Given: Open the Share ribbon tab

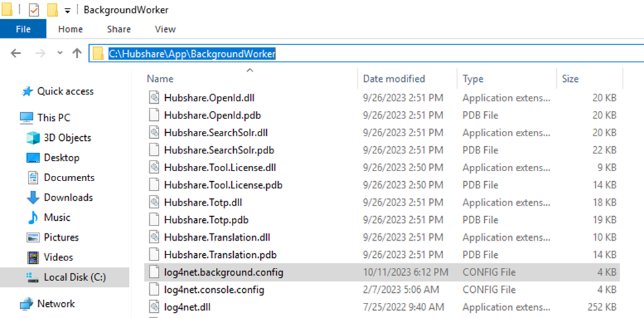Looking at the screenshot, I should click(x=118, y=29).
